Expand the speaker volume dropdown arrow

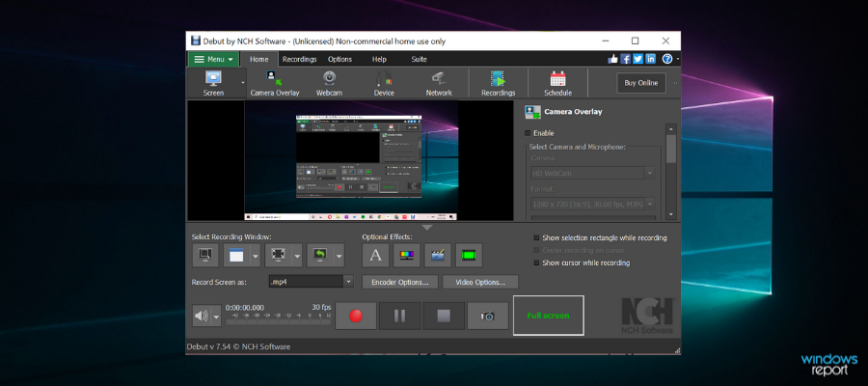[216, 317]
